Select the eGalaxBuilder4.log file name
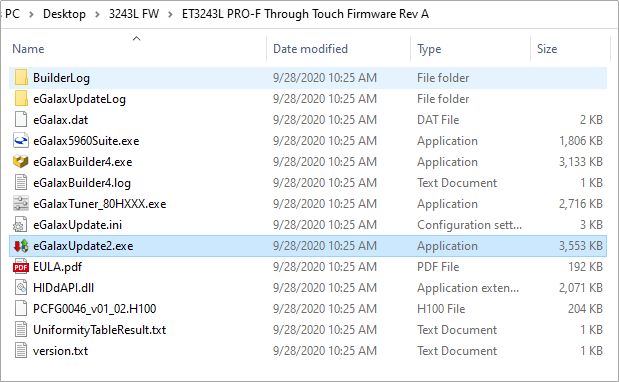 pyautogui.click(x=82, y=183)
